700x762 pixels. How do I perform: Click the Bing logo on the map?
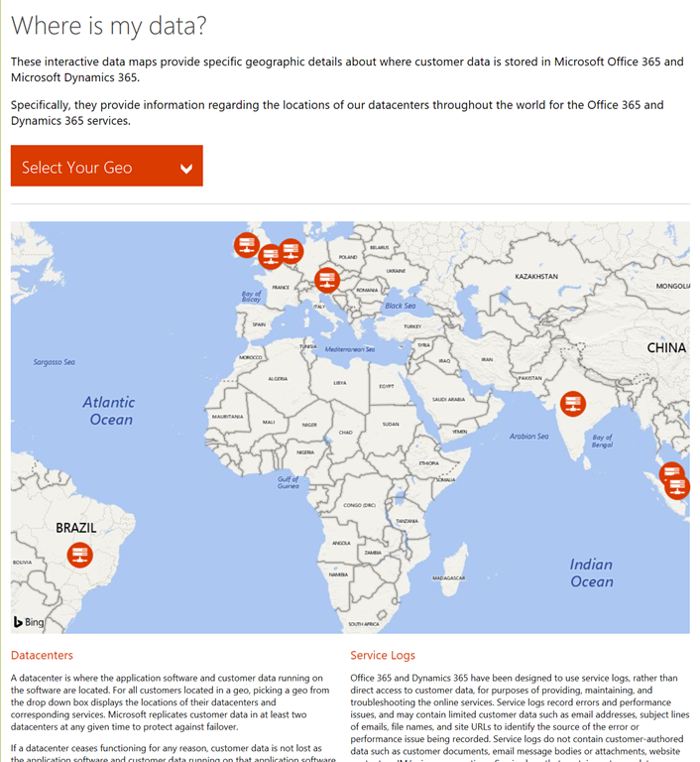(29, 622)
